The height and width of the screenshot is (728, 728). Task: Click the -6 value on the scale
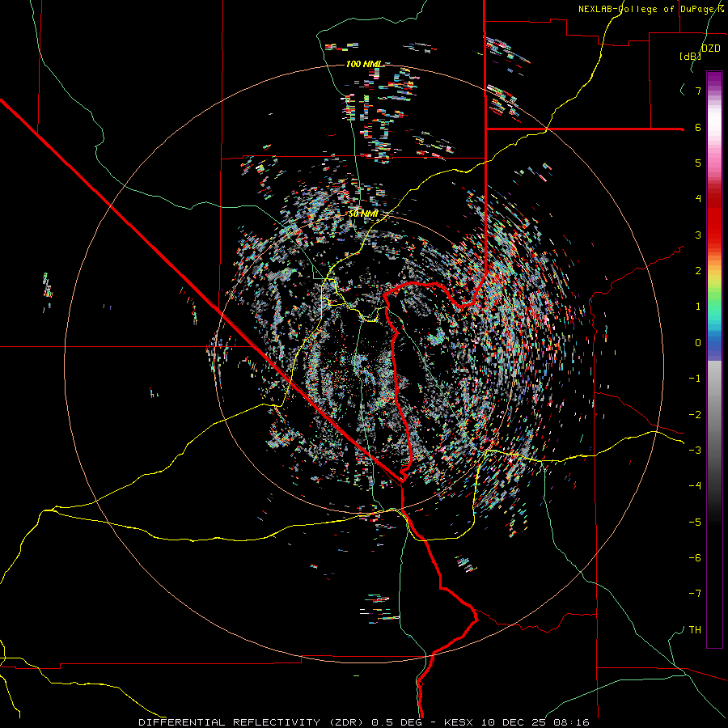tap(695, 558)
